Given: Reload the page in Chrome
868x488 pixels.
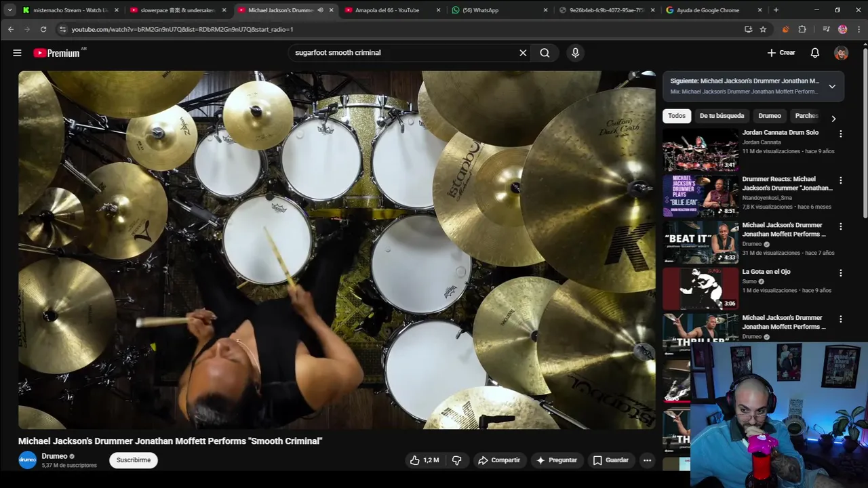Looking at the screenshot, I should click(43, 29).
